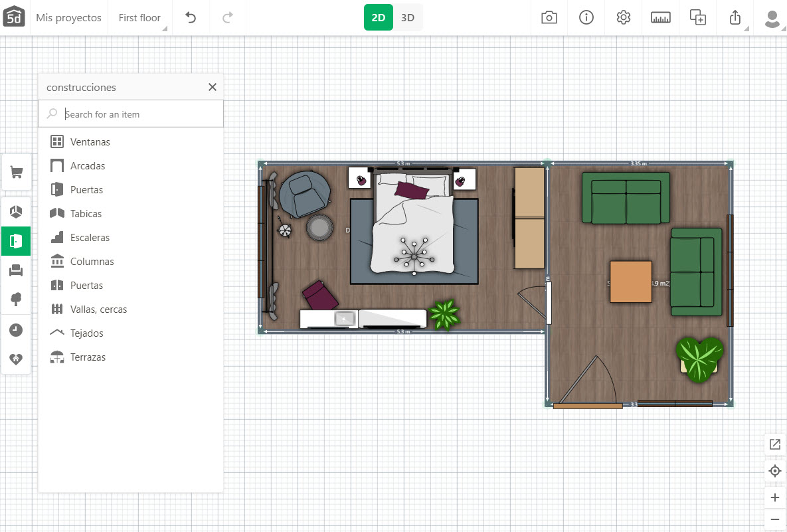Open the First floor dropdown

point(140,18)
